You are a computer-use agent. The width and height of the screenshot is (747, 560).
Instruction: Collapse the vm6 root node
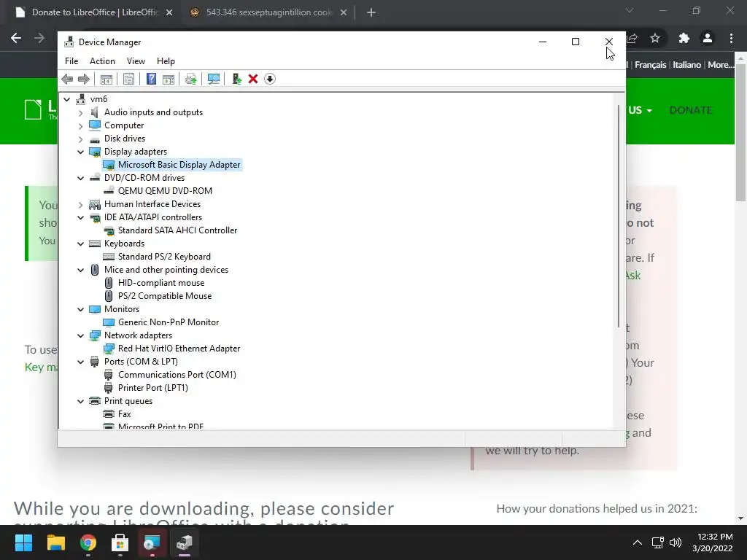coord(67,99)
